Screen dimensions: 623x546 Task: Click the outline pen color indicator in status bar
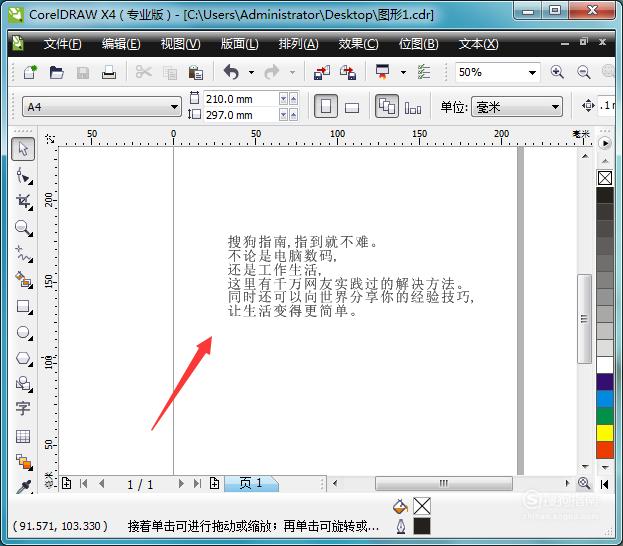click(422, 526)
